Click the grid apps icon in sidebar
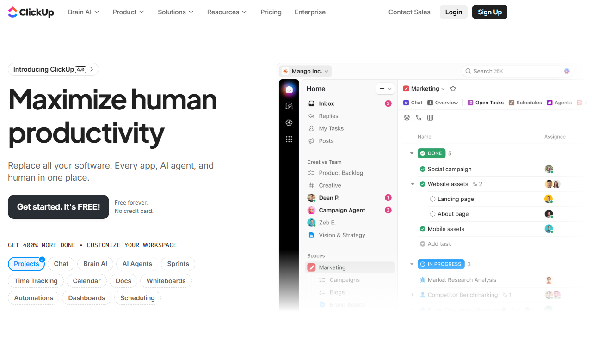This screenshot has width=592, height=364. 289,139
